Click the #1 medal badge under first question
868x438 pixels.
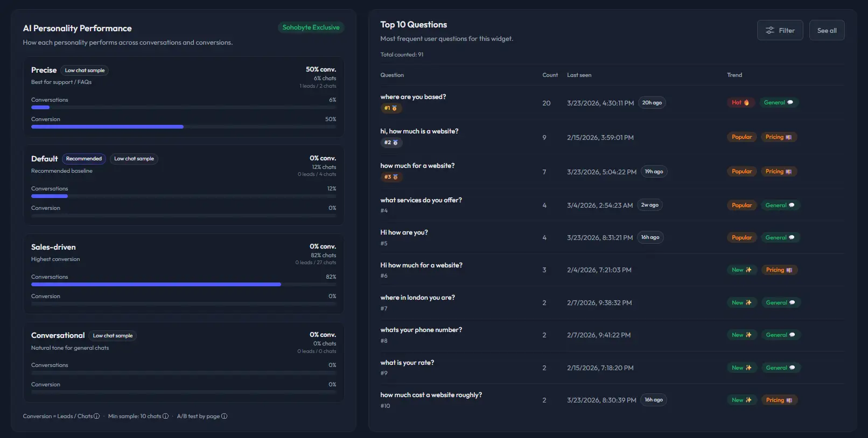click(x=391, y=108)
